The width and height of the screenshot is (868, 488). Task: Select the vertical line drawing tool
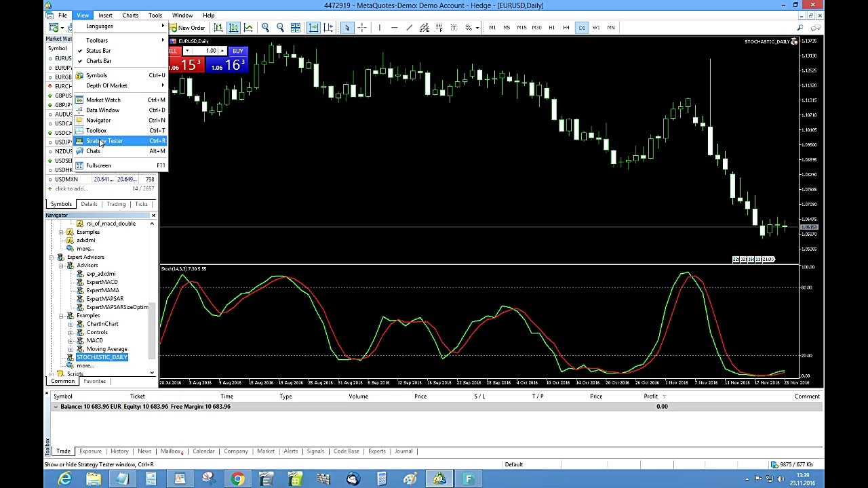pos(379,28)
